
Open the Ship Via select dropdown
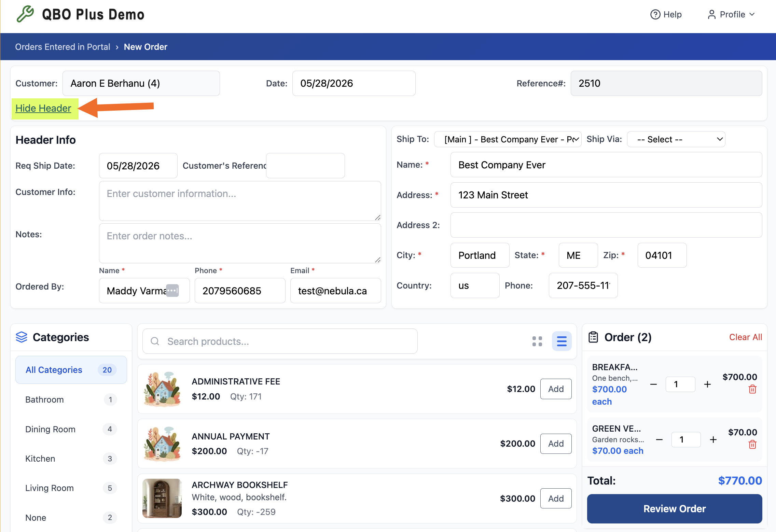(676, 139)
